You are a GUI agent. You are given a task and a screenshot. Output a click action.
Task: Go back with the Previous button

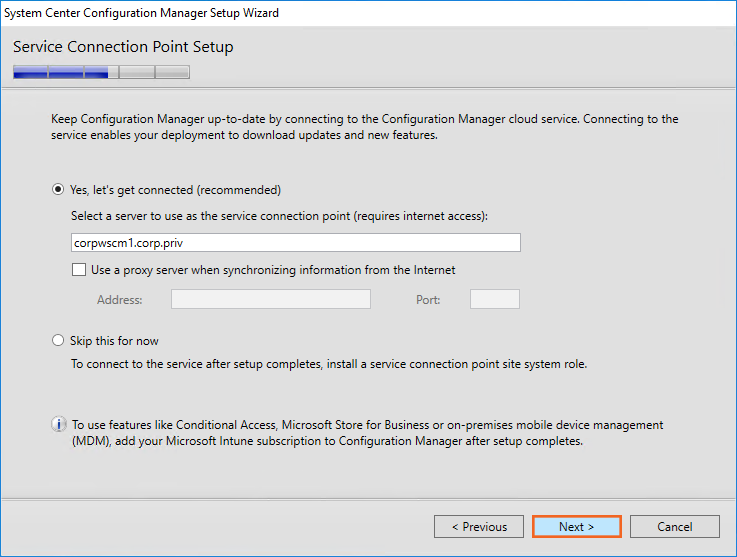[479, 527]
